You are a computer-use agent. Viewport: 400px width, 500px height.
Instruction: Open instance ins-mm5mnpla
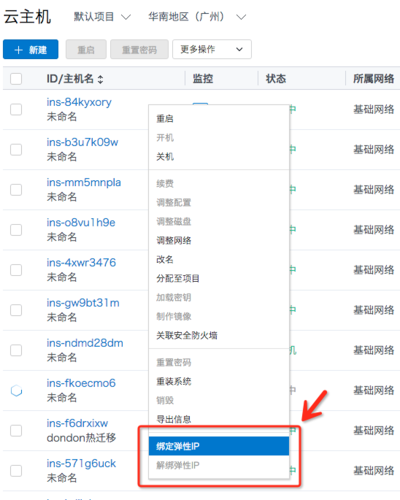pyautogui.click(x=84, y=182)
